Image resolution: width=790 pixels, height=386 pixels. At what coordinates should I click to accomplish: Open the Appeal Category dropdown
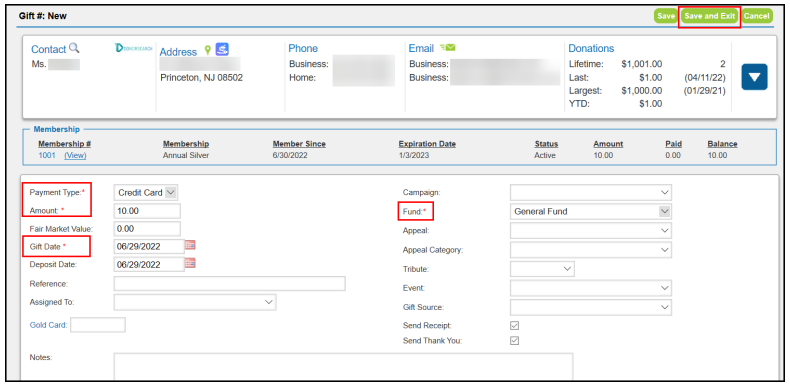pos(591,249)
